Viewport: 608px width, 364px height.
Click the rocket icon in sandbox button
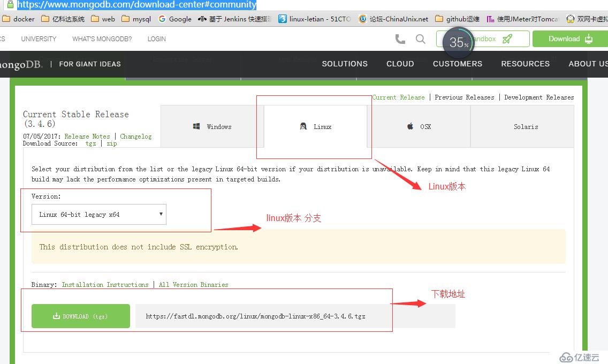pyautogui.click(x=507, y=39)
